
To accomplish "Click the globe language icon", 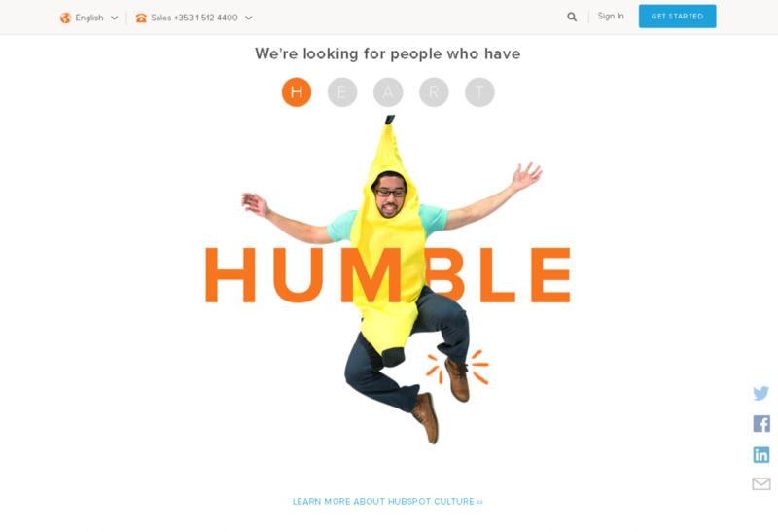I will (65, 18).
